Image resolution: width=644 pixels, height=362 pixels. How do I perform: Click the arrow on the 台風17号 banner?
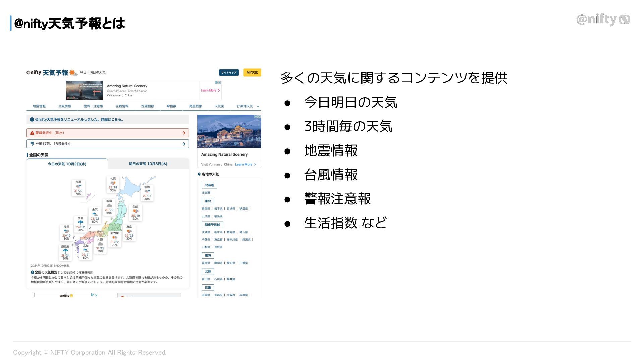point(183,144)
